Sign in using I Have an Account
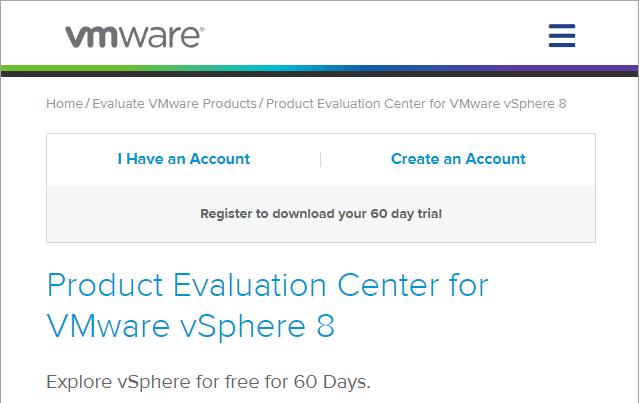 [x=184, y=159]
